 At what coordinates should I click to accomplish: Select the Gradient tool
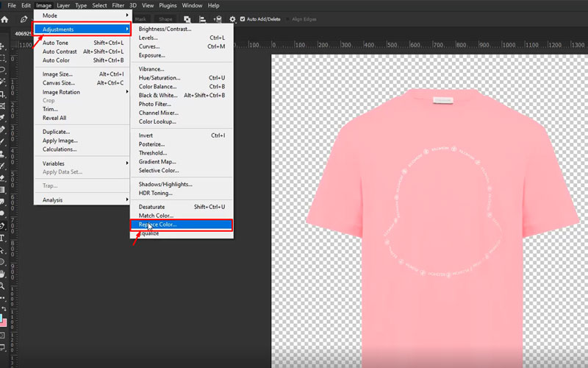pos(2,190)
